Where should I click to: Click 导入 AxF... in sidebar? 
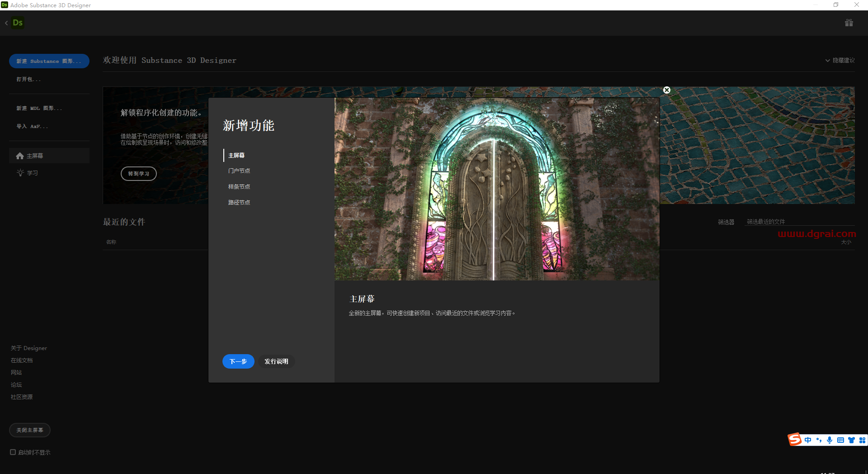point(32,126)
